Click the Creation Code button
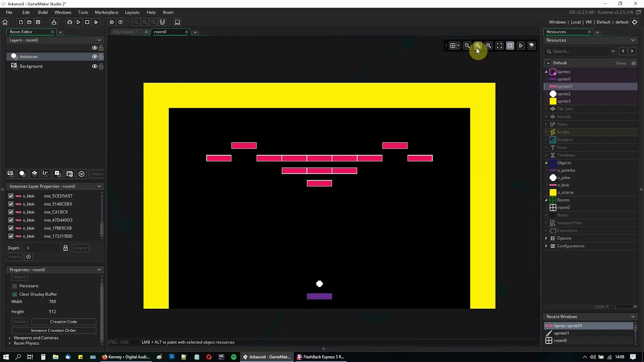The image size is (644, 362). (63, 322)
